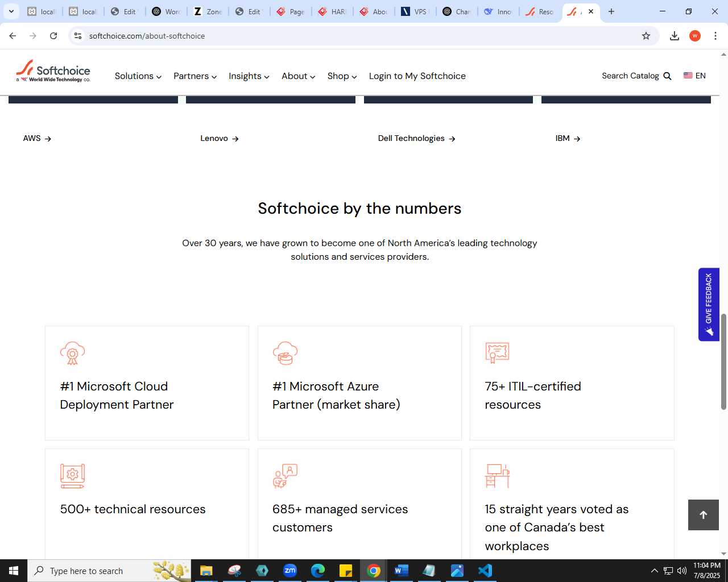
Task: Click the page vertical scrollbar thumb
Action: tap(723, 361)
